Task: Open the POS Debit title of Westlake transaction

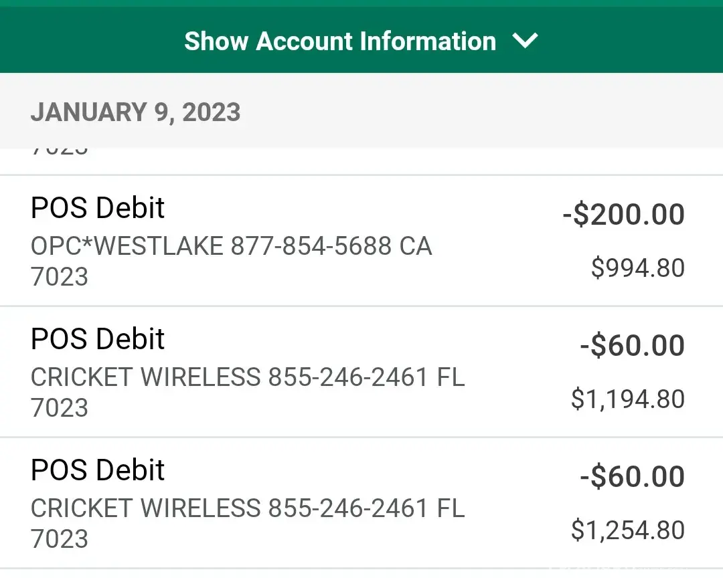Action: click(x=98, y=208)
